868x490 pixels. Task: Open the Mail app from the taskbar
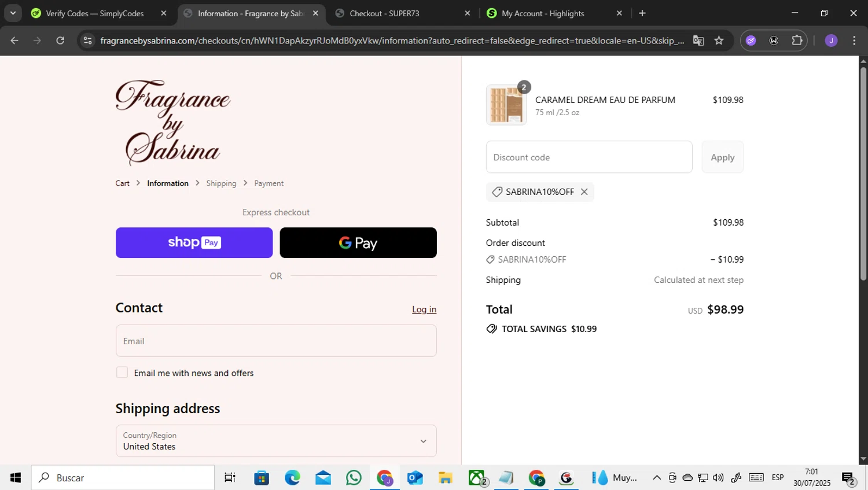point(323,477)
